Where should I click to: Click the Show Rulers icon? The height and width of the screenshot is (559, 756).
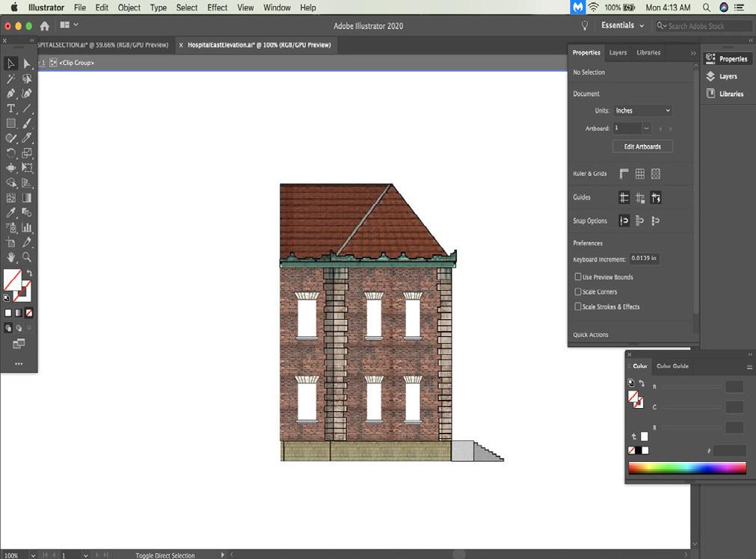click(624, 174)
